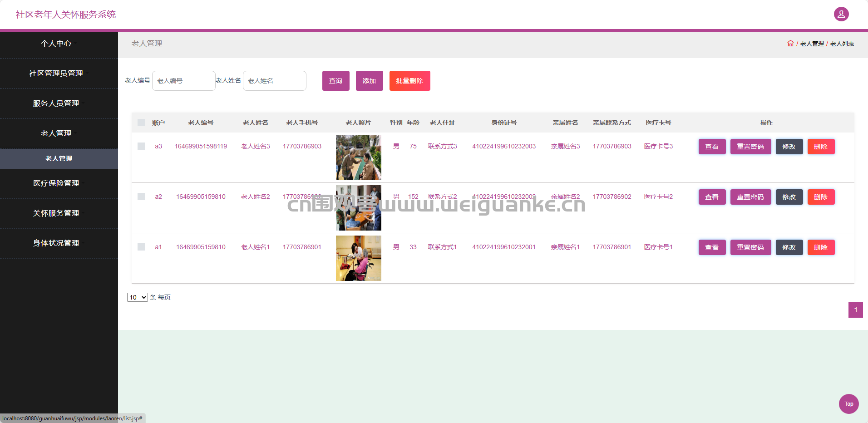868x423 pixels.
Task: Click elder number 164699051598119
Action: [x=201, y=146]
